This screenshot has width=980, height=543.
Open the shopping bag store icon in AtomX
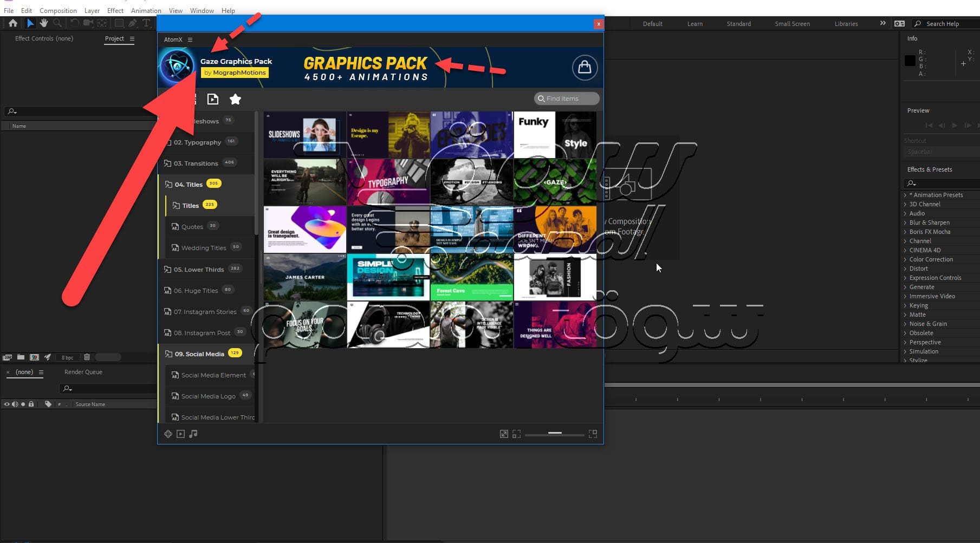pos(585,68)
